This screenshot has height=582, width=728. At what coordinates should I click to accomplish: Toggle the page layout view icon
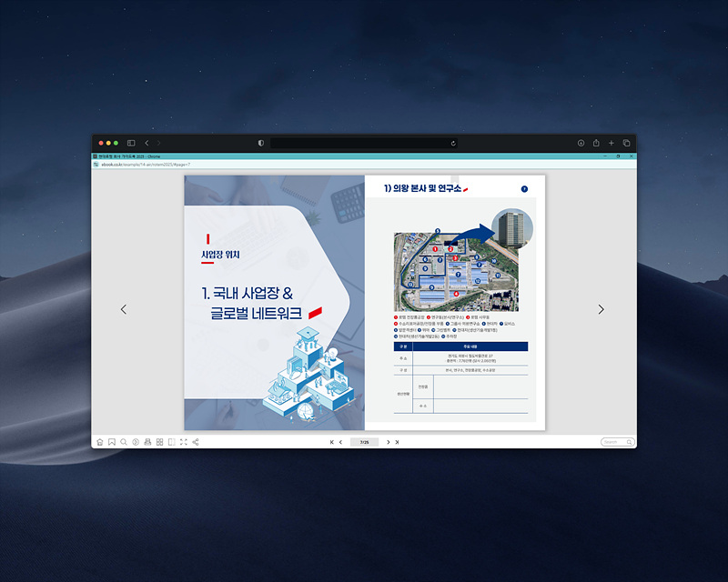tap(171, 442)
